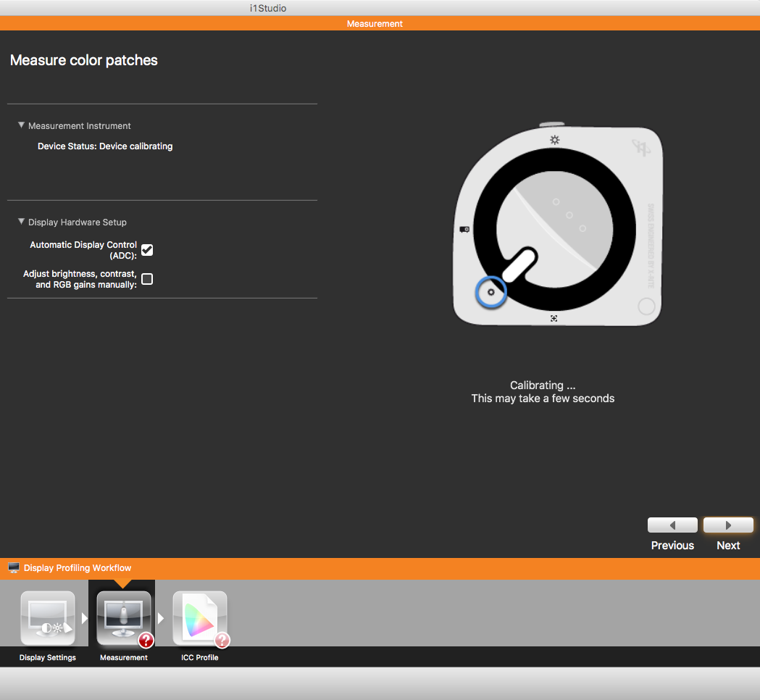The width and height of the screenshot is (760, 700).
Task: Enable manual brightness, contrast, RGB gains adjustment
Action: [x=147, y=279]
